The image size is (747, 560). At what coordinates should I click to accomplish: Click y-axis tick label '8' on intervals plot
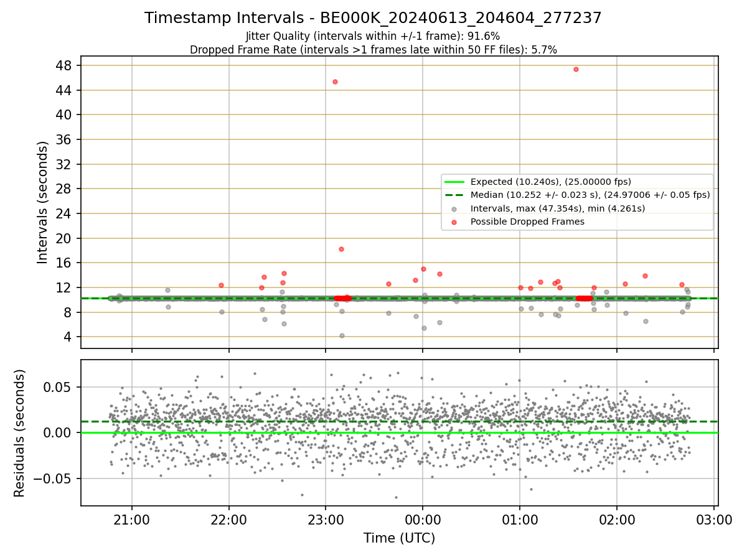68,312
